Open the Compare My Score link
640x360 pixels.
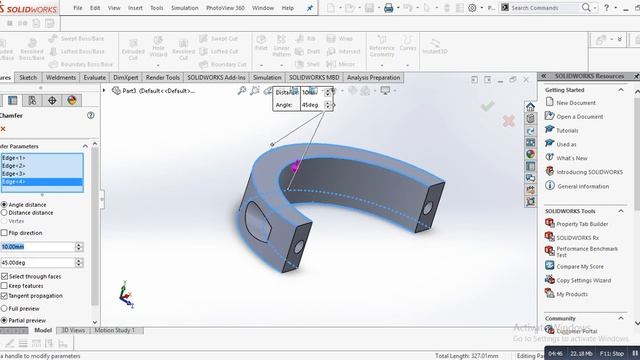coord(580,266)
